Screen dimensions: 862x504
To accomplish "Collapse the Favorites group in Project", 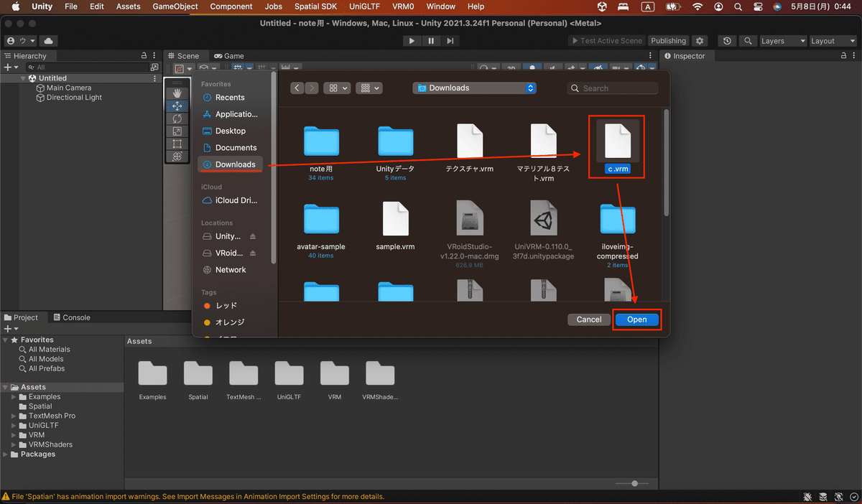I will click(x=6, y=340).
